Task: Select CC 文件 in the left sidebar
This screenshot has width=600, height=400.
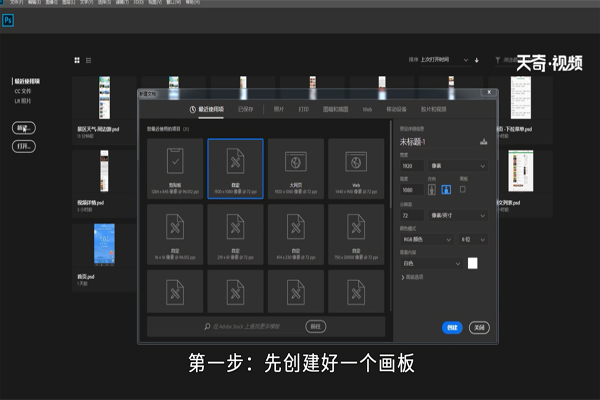Action: point(23,91)
